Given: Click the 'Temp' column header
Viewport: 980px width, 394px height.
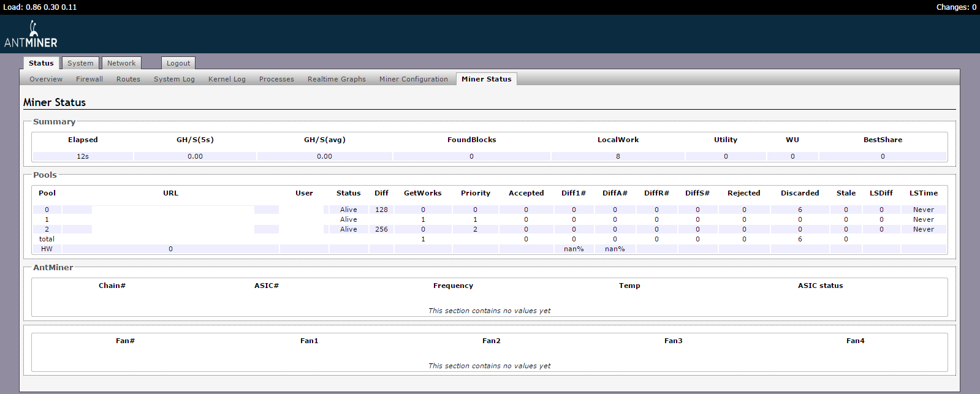Looking at the screenshot, I should (629, 286).
